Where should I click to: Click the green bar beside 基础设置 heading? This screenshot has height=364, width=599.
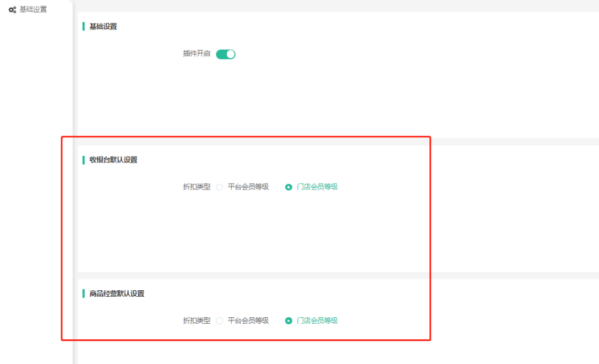tap(83, 26)
